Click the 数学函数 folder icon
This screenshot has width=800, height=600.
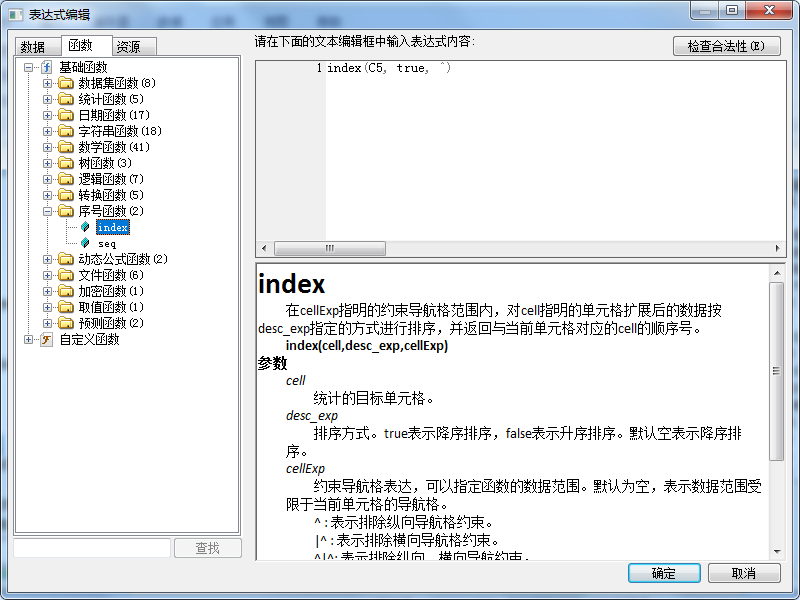(x=66, y=147)
